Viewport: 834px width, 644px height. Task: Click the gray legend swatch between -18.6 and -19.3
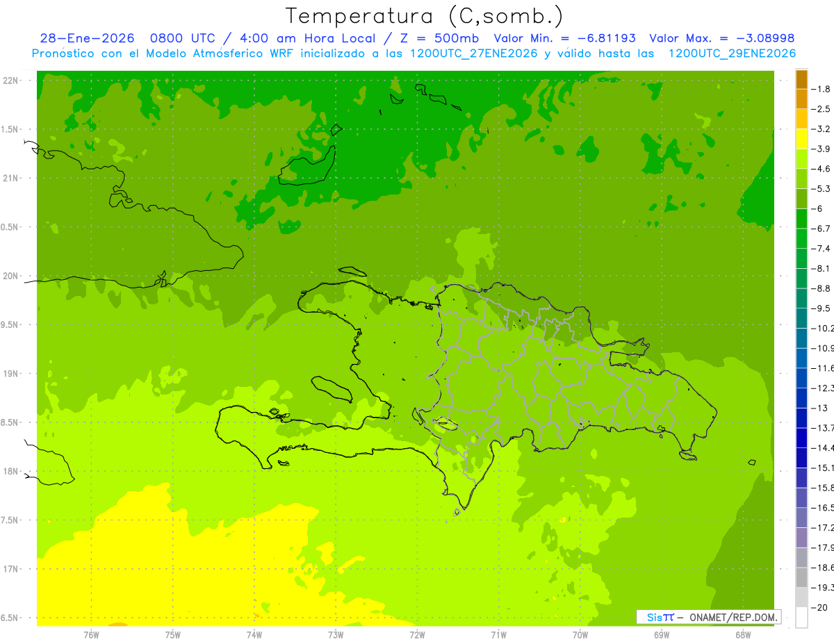point(801,577)
